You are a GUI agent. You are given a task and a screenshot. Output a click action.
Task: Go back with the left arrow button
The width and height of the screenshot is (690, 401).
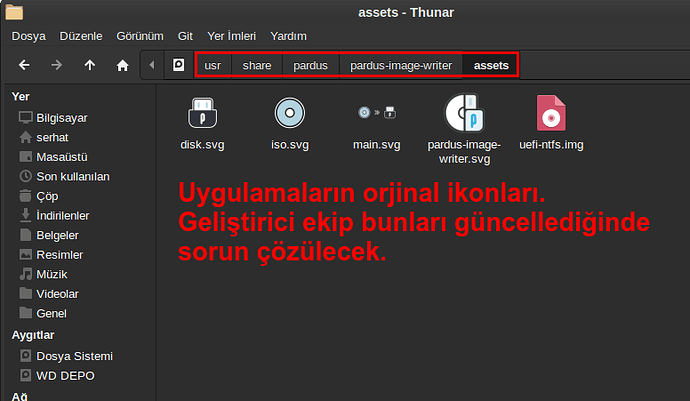pos(24,65)
